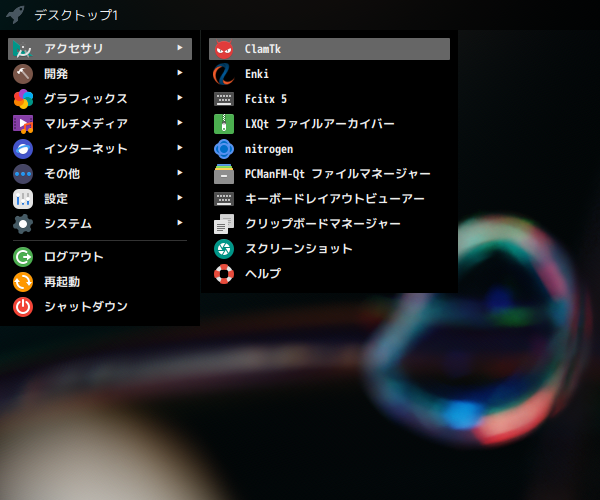Click the rocket launcher icon in the panel

point(15,15)
